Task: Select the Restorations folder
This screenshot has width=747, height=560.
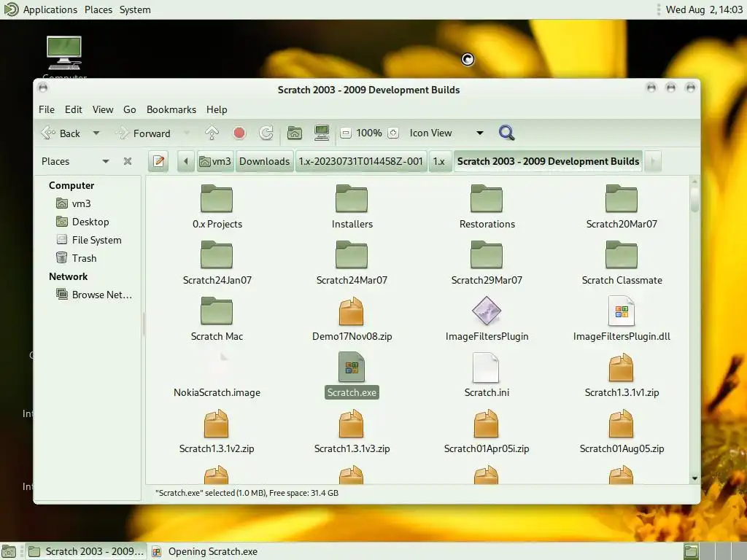Action: click(x=487, y=206)
